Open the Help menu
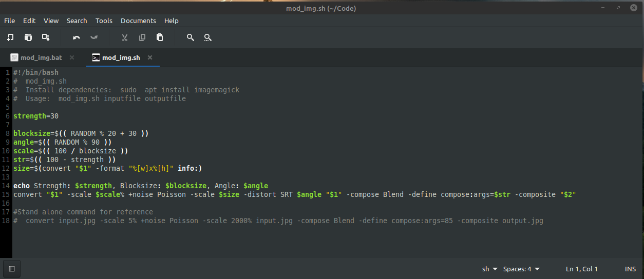The image size is (644, 279). point(172,21)
